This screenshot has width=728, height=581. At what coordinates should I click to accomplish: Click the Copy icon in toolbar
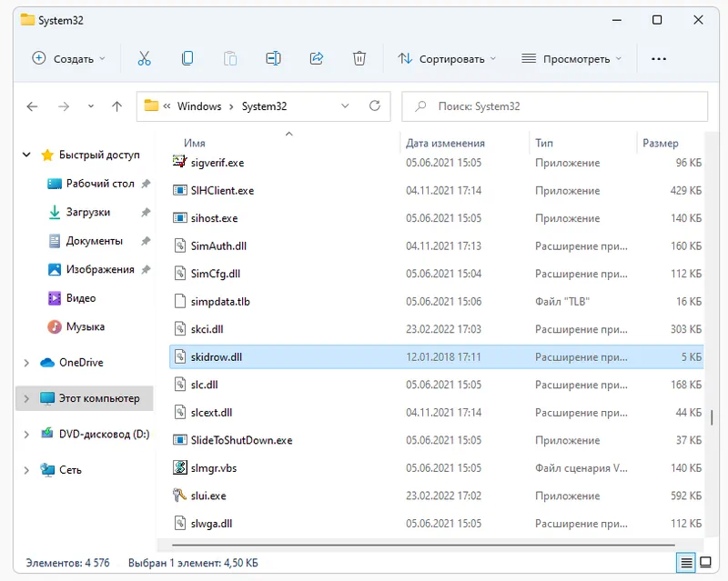tap(187, 58)
